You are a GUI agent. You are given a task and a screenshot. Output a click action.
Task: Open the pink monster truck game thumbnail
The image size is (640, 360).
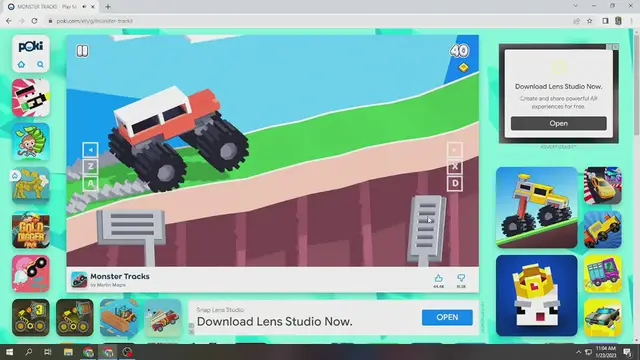pyautogui.click(x=31, y=274)
